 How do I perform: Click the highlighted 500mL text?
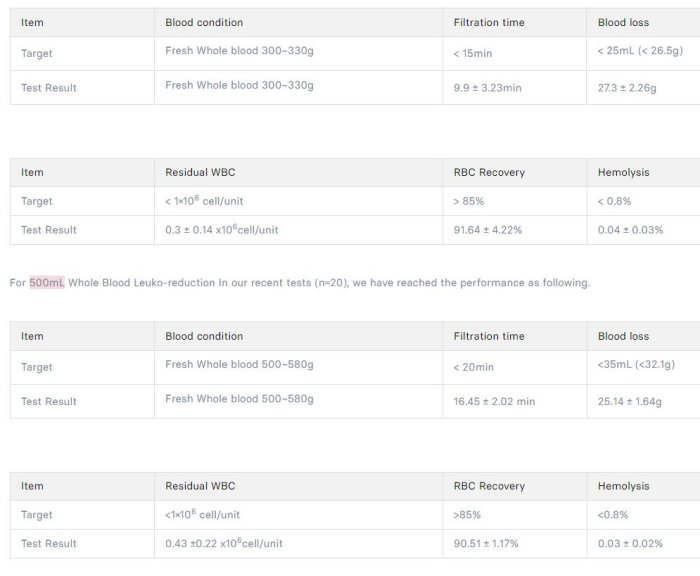coord(47,283)
